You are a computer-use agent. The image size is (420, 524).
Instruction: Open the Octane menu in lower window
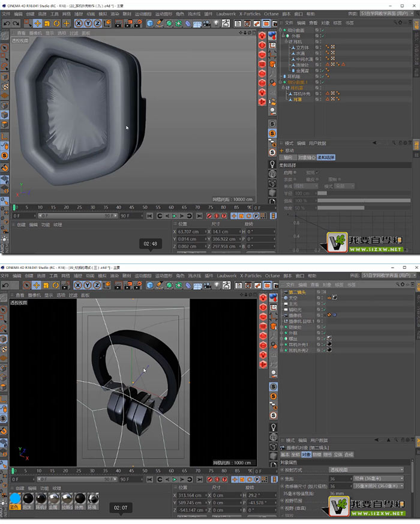coord(272,276)
